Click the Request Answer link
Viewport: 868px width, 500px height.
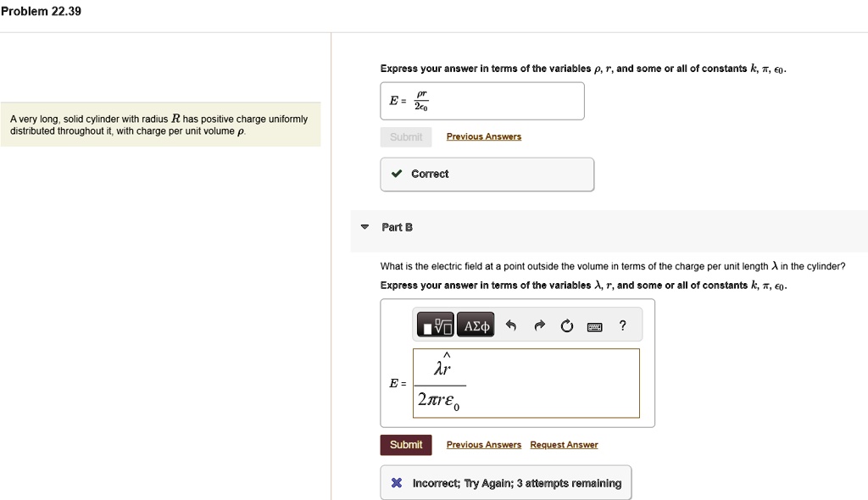(x=564, y=445)
